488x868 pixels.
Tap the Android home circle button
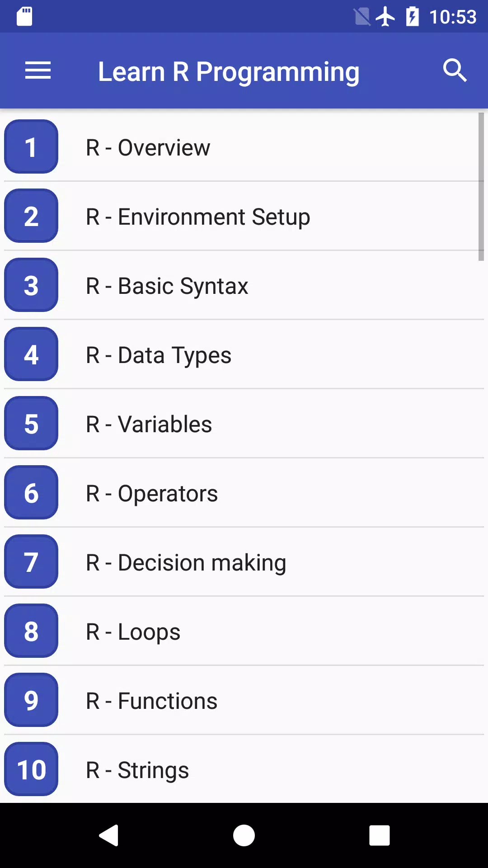(x=244, y=835)
